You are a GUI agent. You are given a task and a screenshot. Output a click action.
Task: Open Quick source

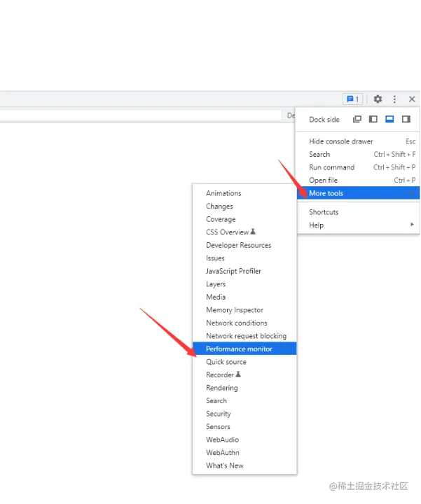(x=244, y=362)
